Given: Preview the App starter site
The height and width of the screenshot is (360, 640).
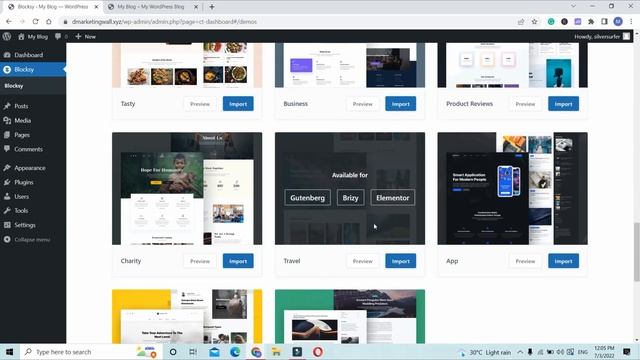Looking at the screenshot, I should click(x=525, y=261).
